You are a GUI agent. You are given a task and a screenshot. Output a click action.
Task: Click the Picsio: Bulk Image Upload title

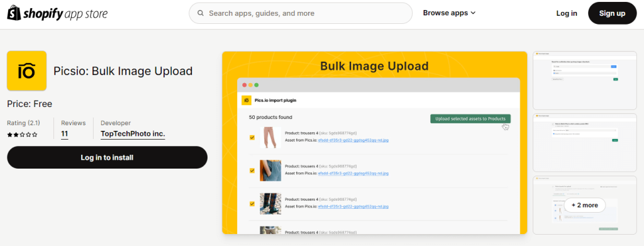click(123, 70)
